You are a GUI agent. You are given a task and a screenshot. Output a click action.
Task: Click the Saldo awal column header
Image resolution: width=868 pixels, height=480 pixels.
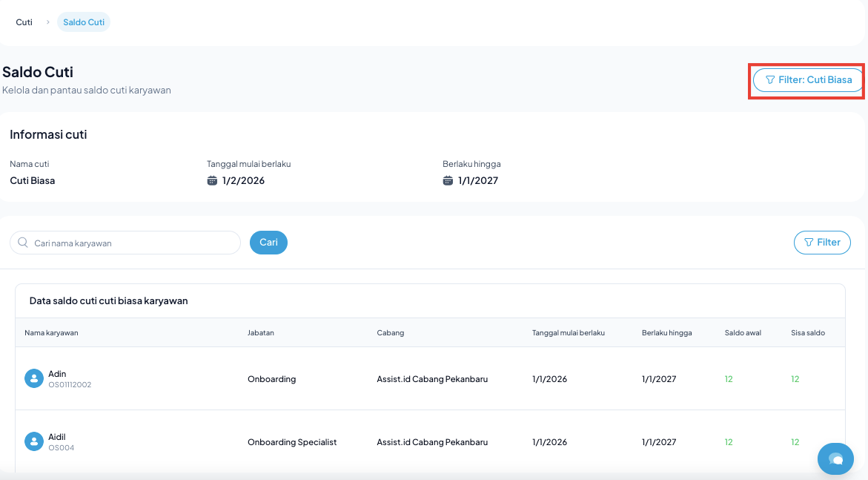pos(743,332)
